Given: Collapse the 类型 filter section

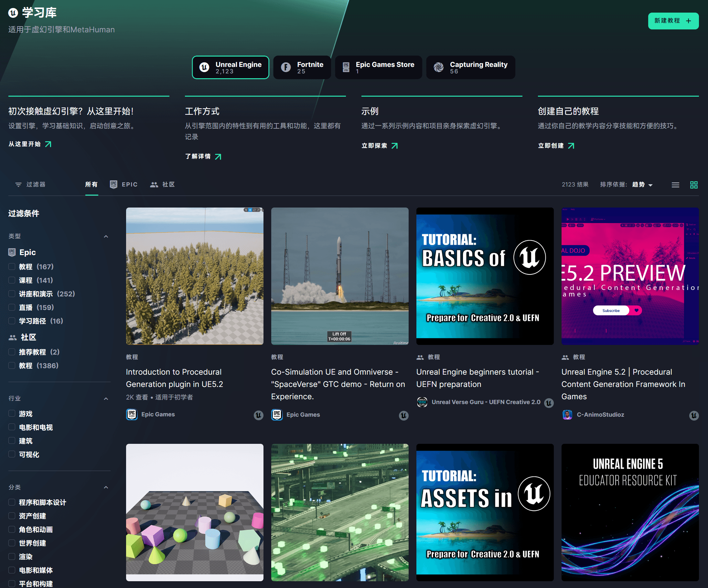Looking at the screenshot, I should tap(106, 236).
